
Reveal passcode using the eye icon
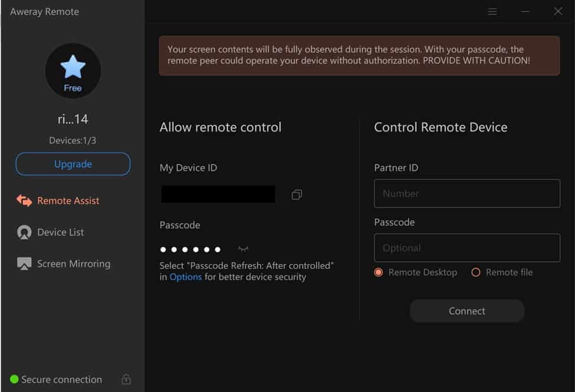[243, 249]
